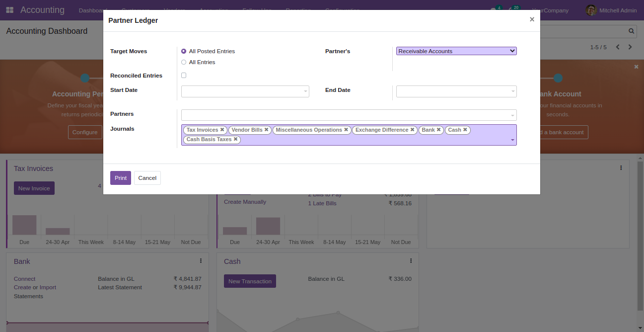Expand the End Date picker
This screenshot has height=332, width=644.
(x=456, y=91)
